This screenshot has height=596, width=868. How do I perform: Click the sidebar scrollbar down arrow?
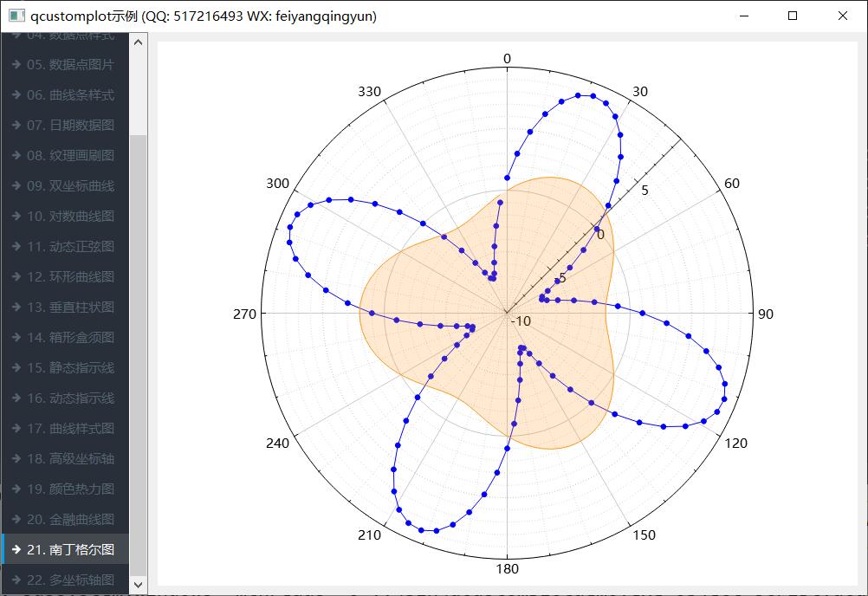(138, 586)
